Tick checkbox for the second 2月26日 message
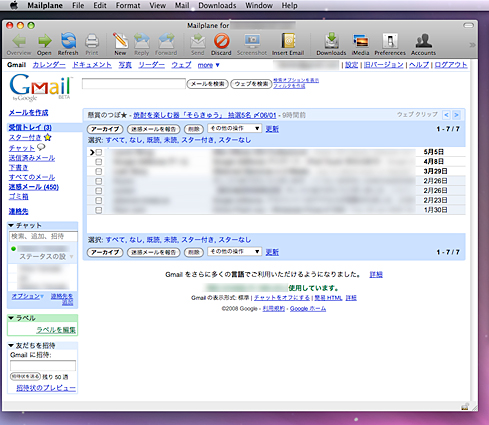Image resolution: width=489 pixels, height=425 pixels. pyautogui.click(x=99, y=191)
